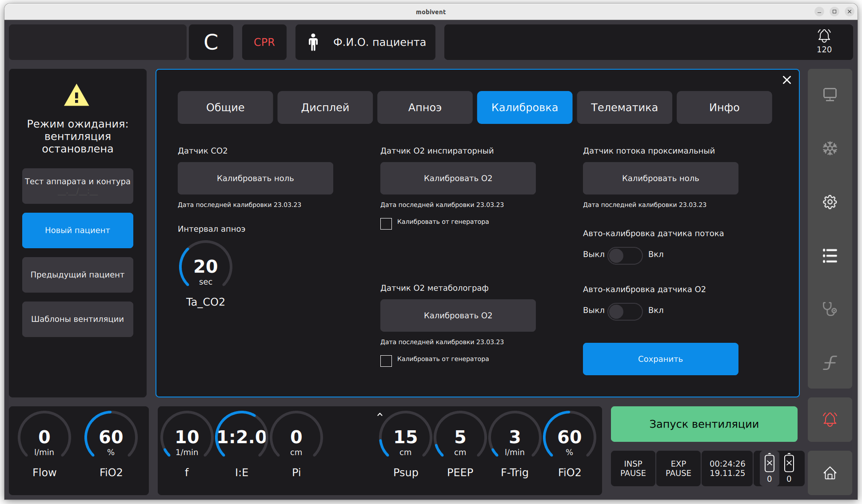Go to home screen icon
862x504 pixels.
[830, 473]
